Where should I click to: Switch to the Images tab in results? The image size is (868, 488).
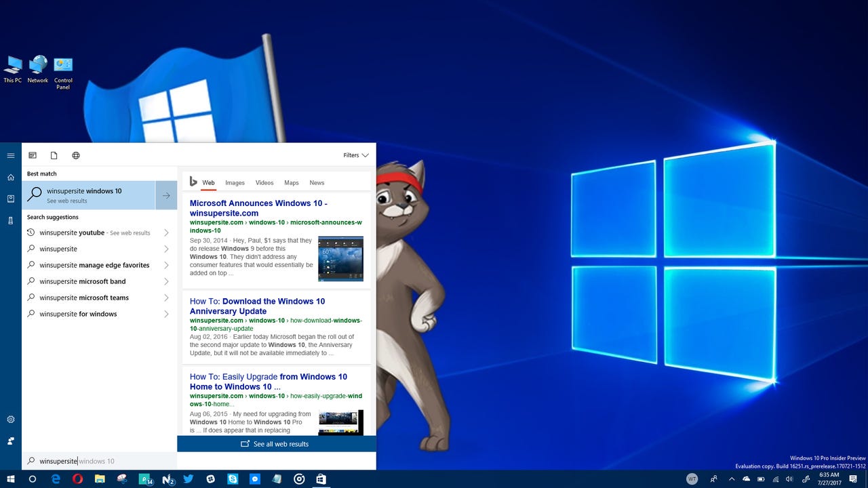pos(235,182)
